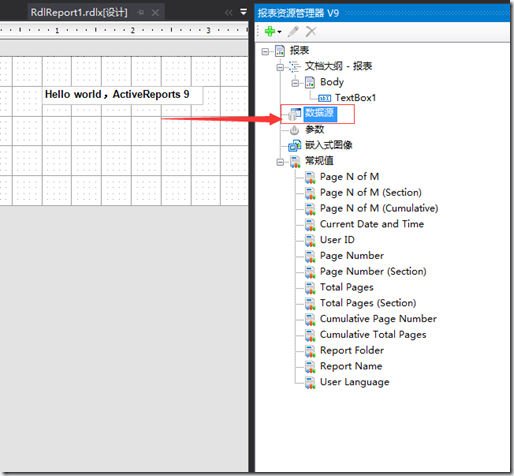The image size is (514, 476).
Task: Click icon beside Total Pages (Section)
Action: [310, 304]
